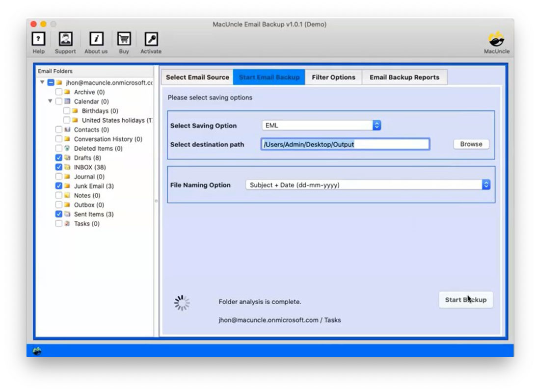Select the 'Drafts (8)' folder label
This screenshot has width=538, height=392.
click(87, 158)
